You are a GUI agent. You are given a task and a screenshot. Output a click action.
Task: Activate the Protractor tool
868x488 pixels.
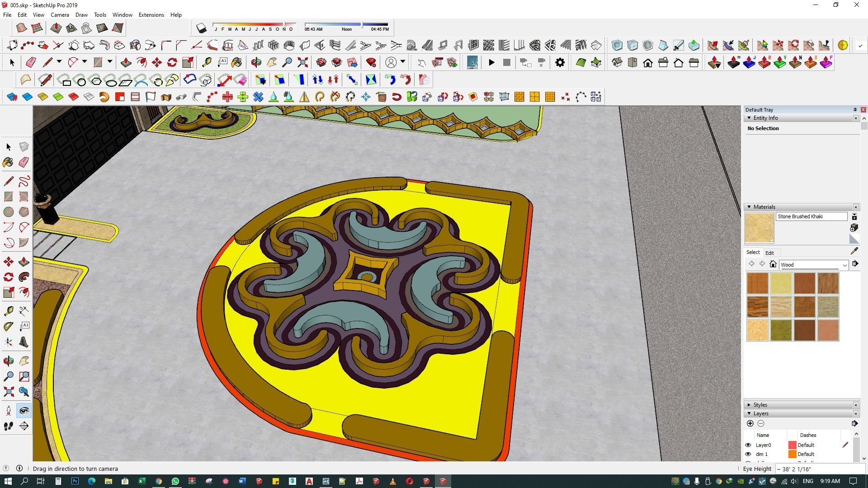[8, 326]
